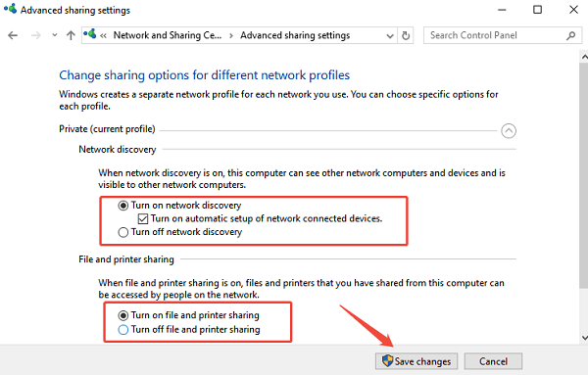Collapse the Private profile section

509,131
